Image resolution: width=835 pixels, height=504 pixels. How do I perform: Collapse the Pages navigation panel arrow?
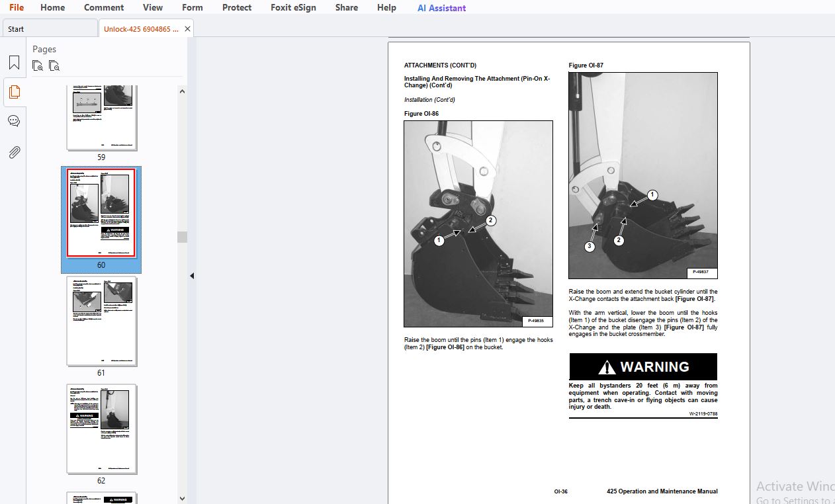(x=192, y=276)
